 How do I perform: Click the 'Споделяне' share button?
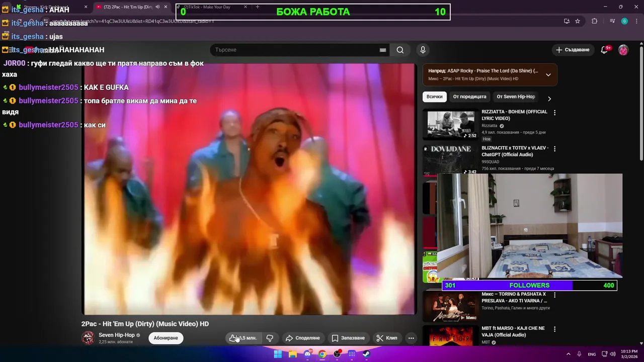[x=303, y=338]
